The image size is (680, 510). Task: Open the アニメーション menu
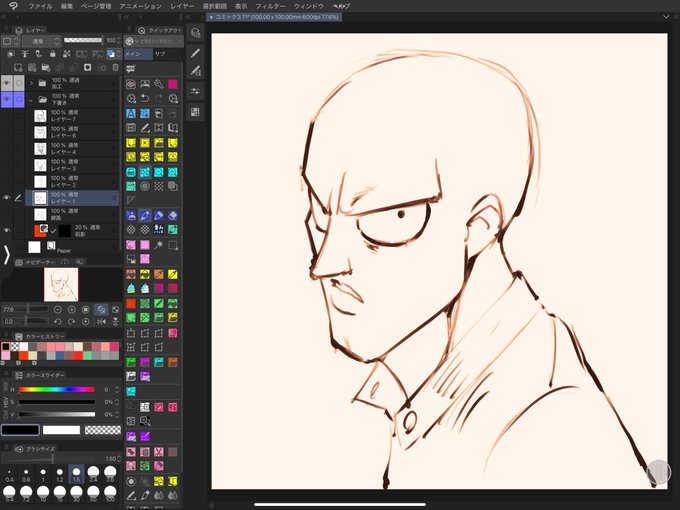point(141,7)
